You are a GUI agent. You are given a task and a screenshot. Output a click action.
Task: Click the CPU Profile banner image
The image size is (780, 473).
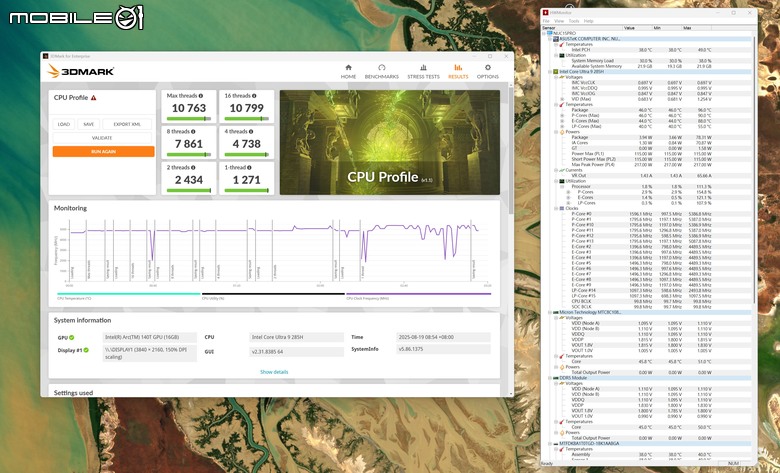pos(390,142)
